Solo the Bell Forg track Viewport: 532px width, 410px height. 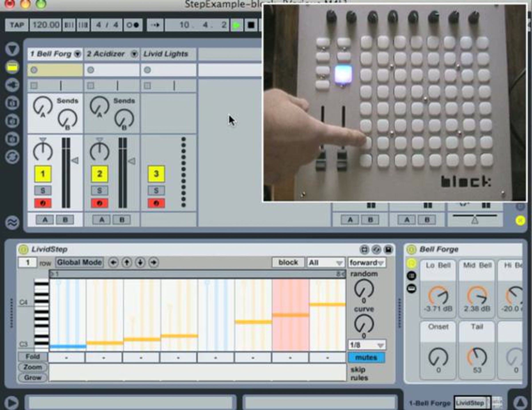[43, 190]
